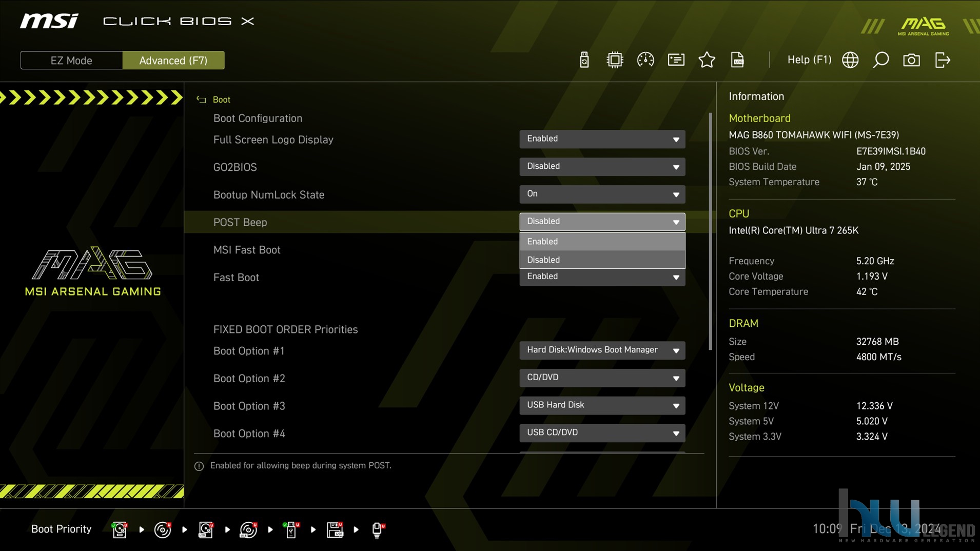Select the MSI Fast Boot label
The image size is (980, 551).
click(x=247, y=250)
